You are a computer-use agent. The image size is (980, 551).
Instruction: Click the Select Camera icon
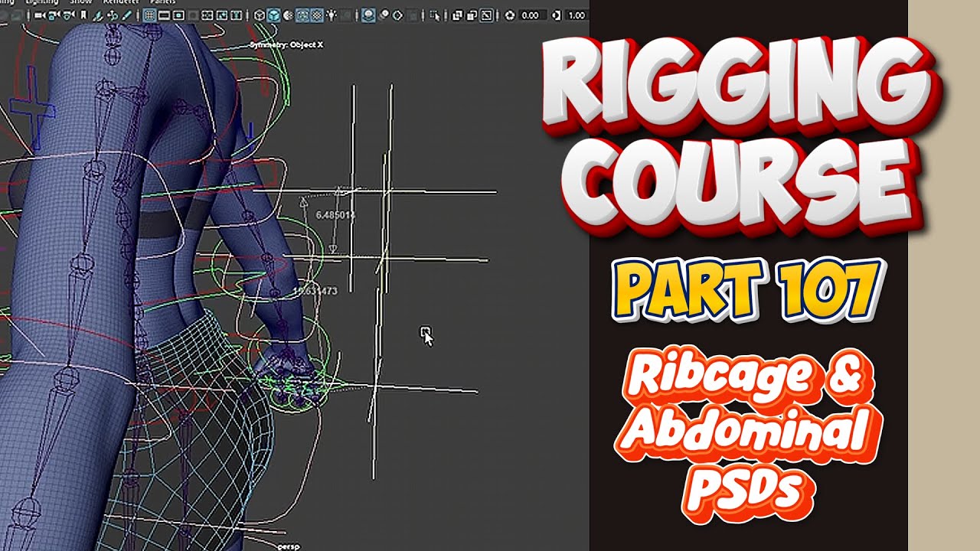tap(40, 15)
